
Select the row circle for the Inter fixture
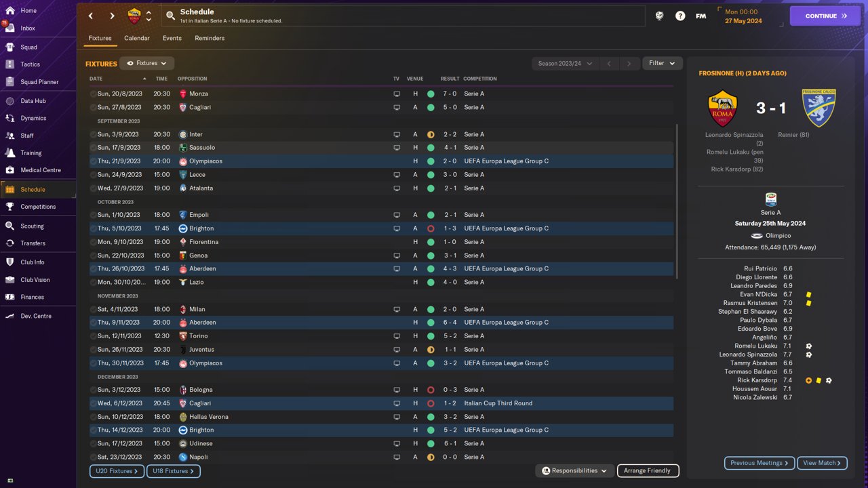click(x=93, y=134)
